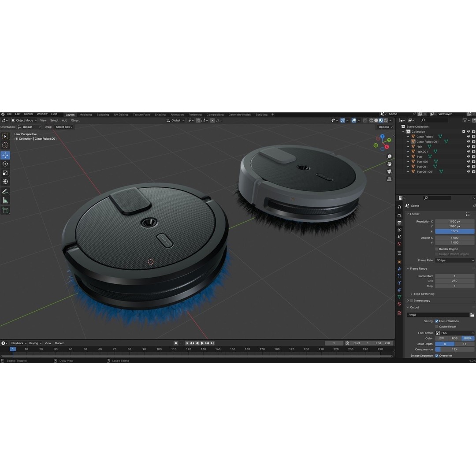Expand the Time Stretching section
The height and width of the screenshot is (476, 476).
(412, 294)
